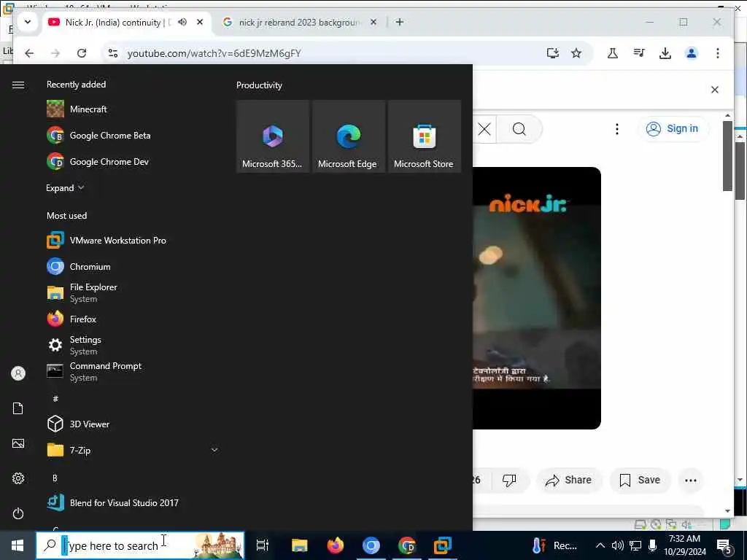
Task: Click the Nick Jr. video player
Action: [x=536, y=298]
